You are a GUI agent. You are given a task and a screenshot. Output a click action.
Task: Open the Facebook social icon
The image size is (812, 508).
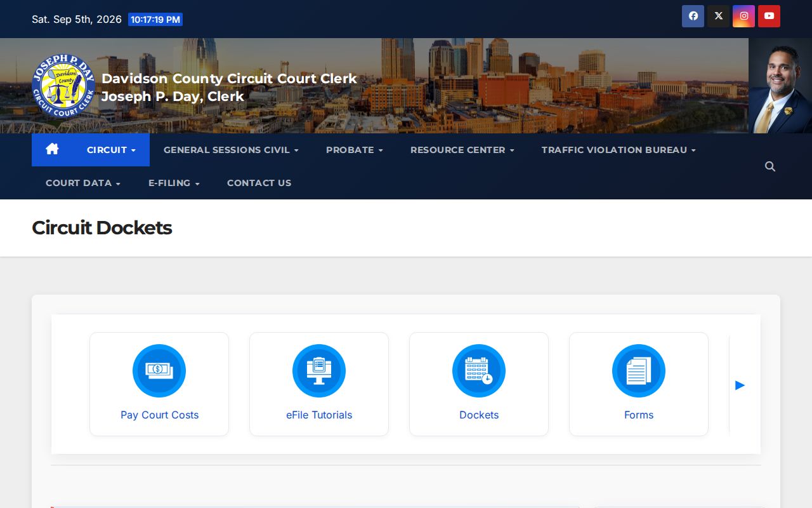(693, 16)
